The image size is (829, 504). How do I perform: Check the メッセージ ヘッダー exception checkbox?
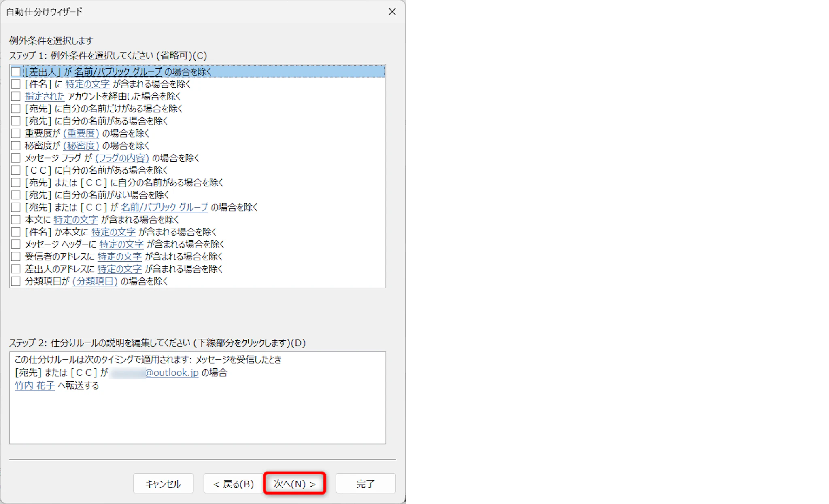tap(16, 244)
